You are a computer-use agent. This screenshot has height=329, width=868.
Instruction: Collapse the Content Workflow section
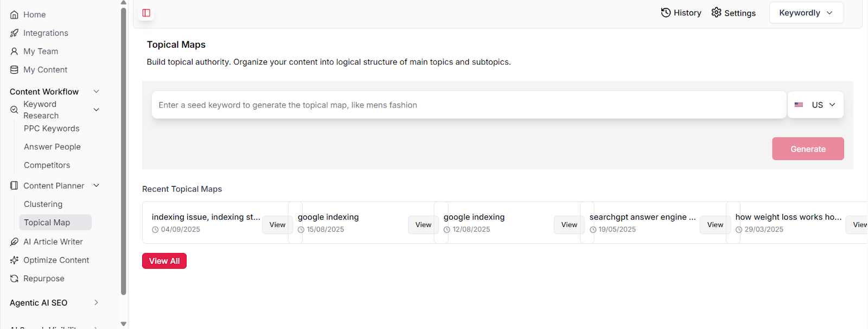(x=96, y=92)
